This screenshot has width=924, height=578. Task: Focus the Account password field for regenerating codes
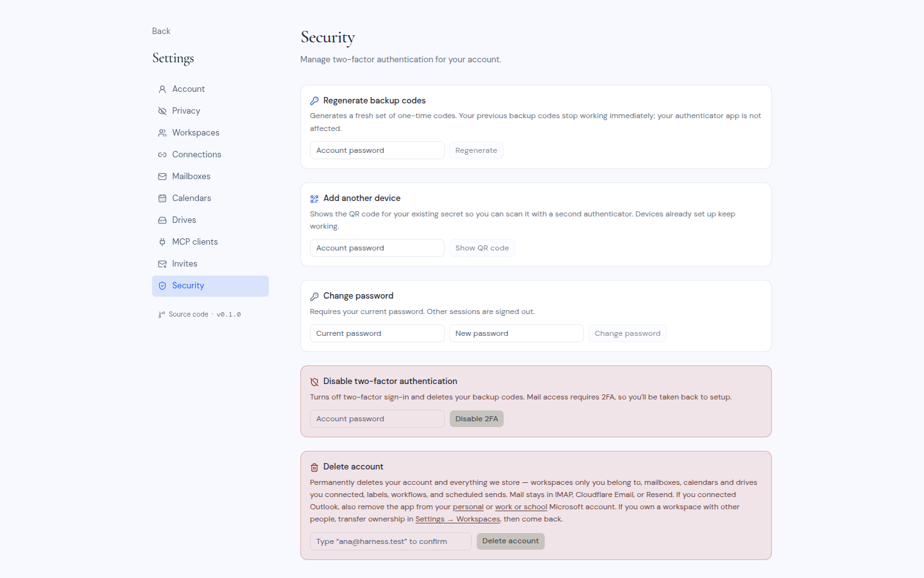(377, 150)
